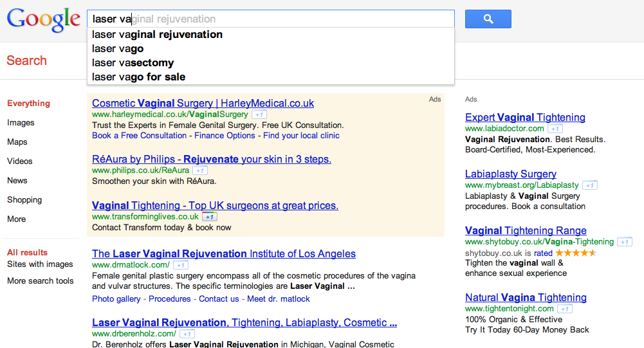This screenshot has width=644, height=348.
Task: Click +1 button next to tightentonight.com
Action: coord(565,309)
